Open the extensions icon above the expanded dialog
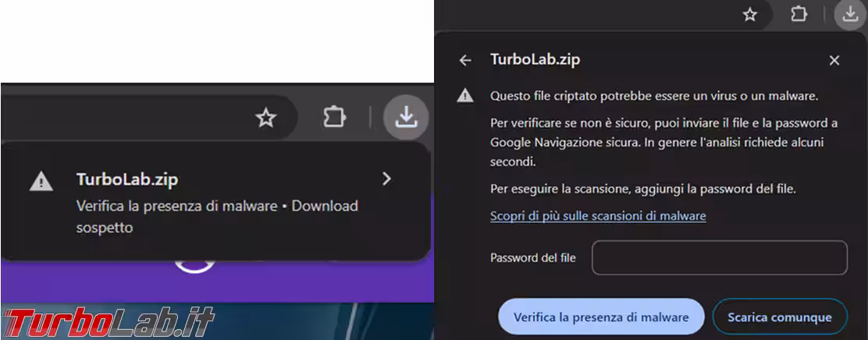Image resolution: width=868 pixels, height=340 pixels. tap(799, 15)
